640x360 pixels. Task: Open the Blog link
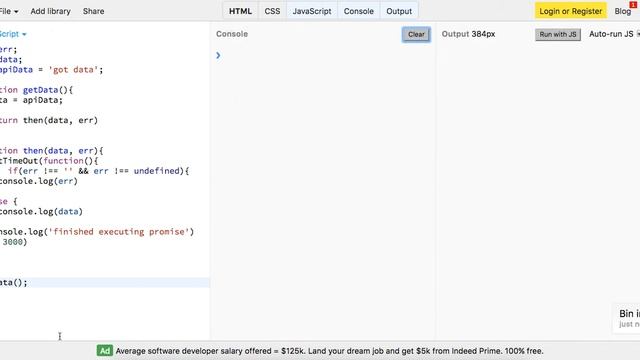point(623,11)
